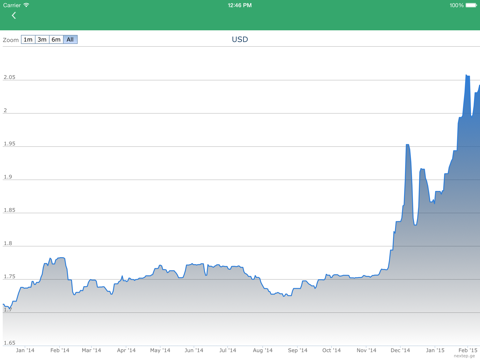The height and width of the screenshot is (360, 480).
Task: Tap the battery icon in status bar
Action: click(471, 5)
